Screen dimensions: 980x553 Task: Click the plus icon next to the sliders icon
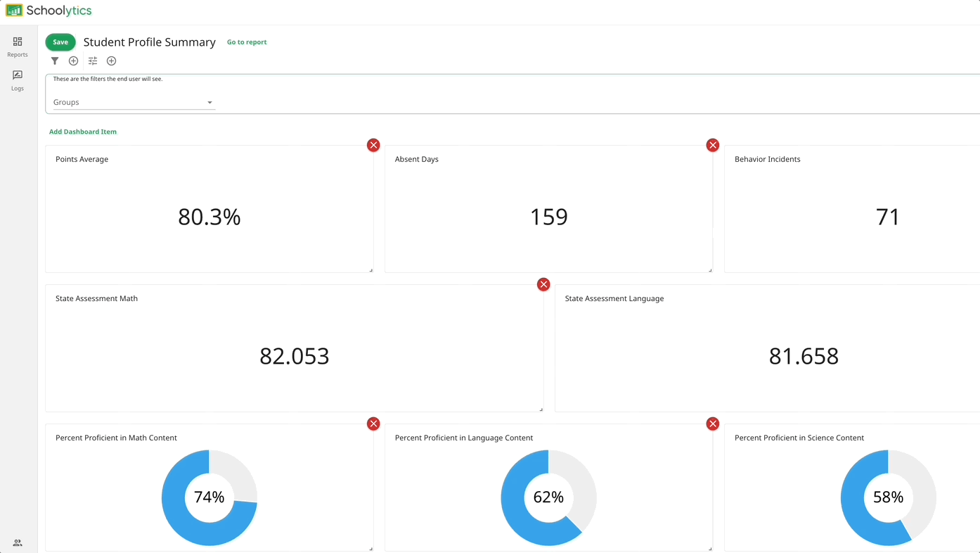point(111,61)
